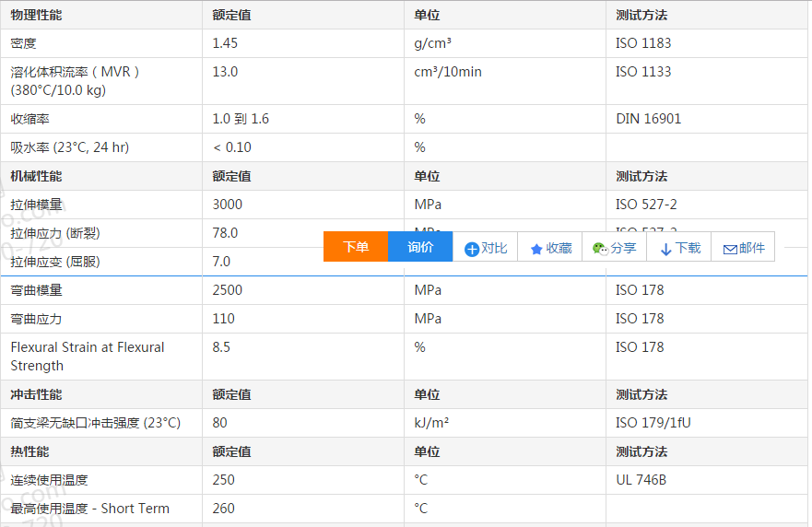Click the UL 746B test method cell

pyautogui.click(x=641, y=480)
